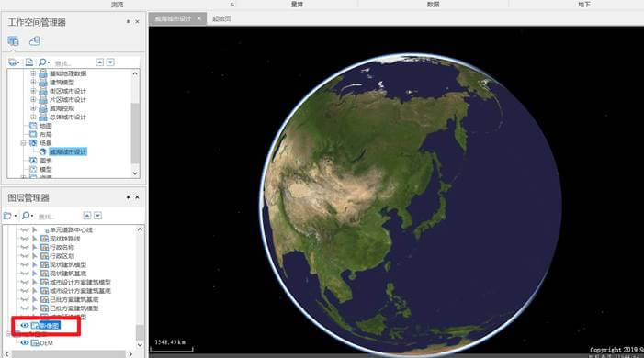Pin the Layer Manager panel
Screen dimensions: 644x358
(x=128, y=197)
